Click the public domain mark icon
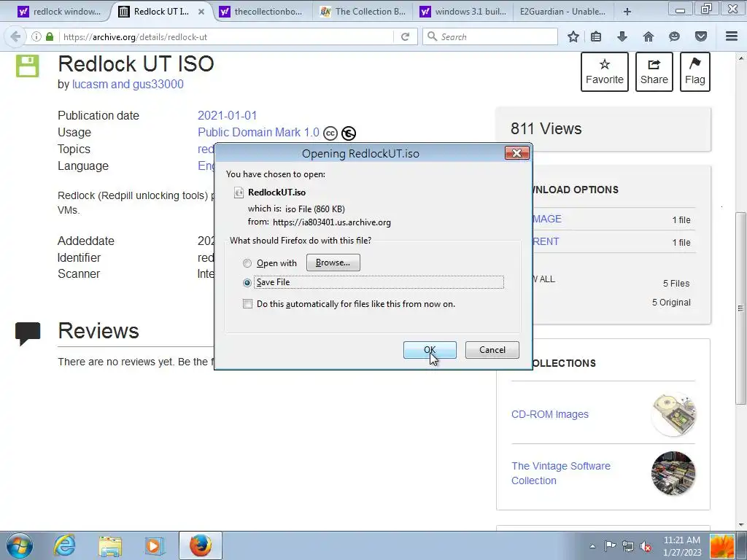 pyautogui.click(x=349, y=133)
